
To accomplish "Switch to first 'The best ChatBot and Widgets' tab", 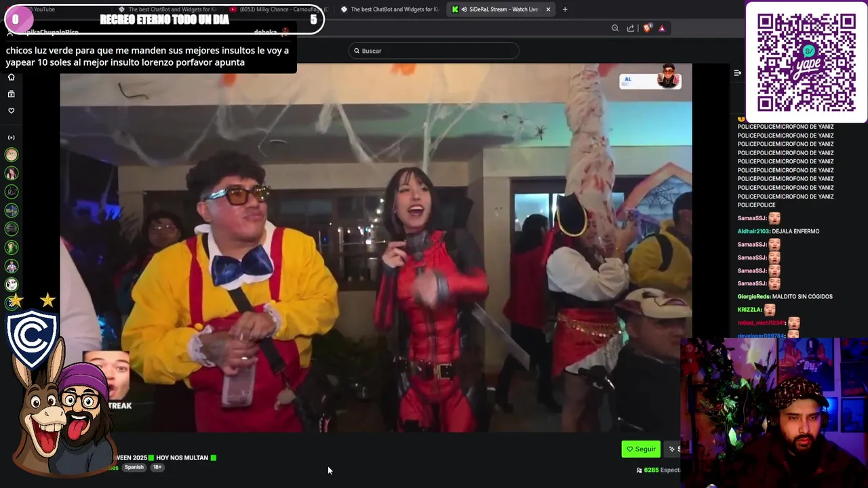I will click(x=167, y=9).
